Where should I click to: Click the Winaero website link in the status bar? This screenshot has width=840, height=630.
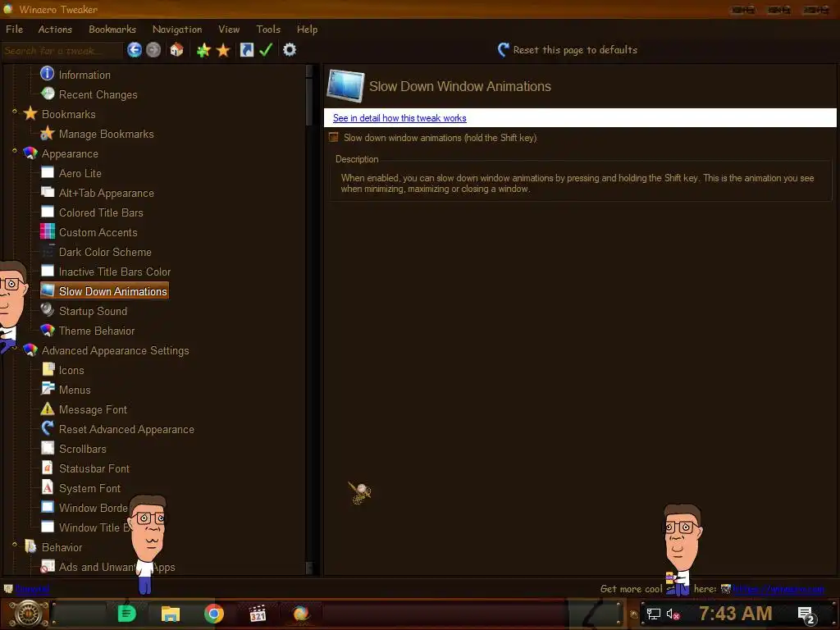coord(778,589)
